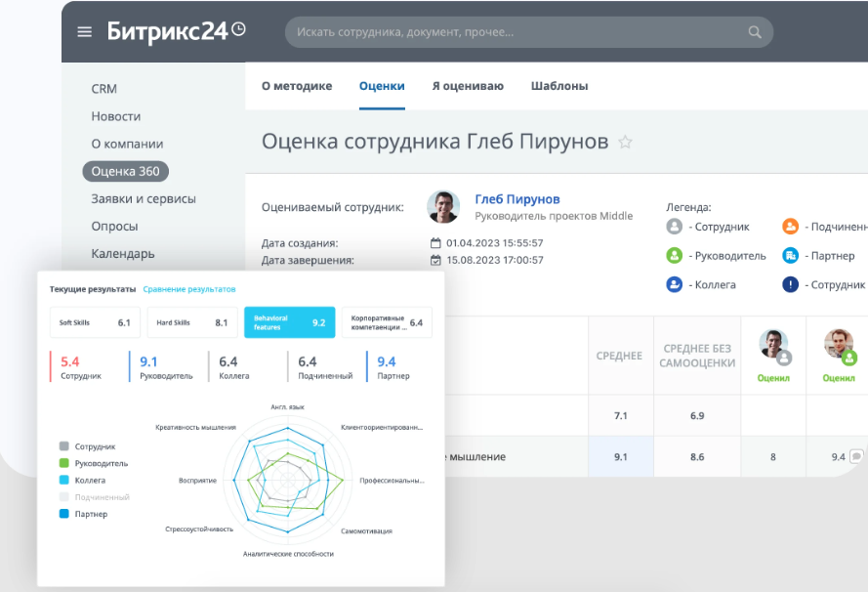Image resolution: width=868 pixels, height=592 pixels.
Task: Click the Англ. язык radar axis label
Action: pos(287,407)
